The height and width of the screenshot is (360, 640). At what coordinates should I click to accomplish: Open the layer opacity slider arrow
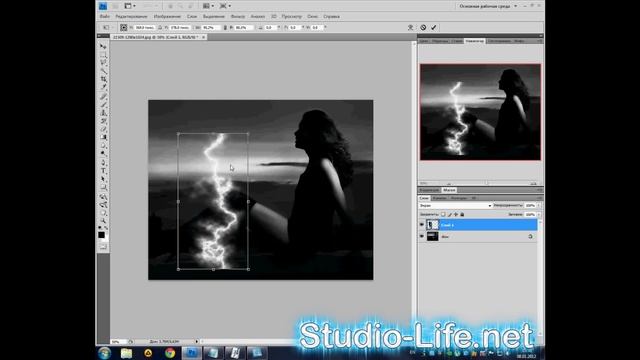pos(539,205)
